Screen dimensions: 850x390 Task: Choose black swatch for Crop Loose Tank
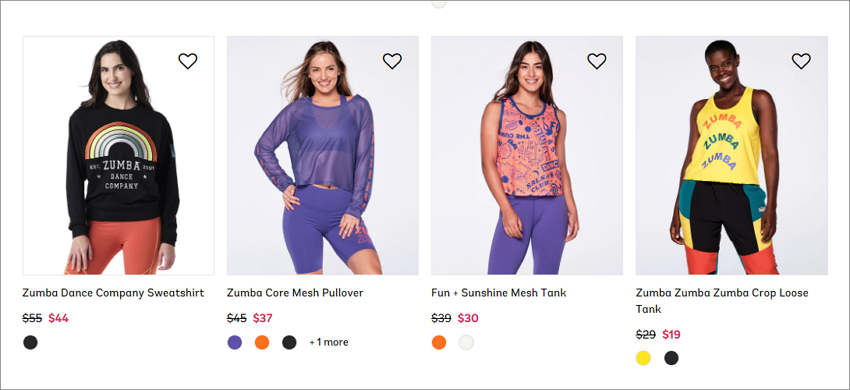click(x=671, y=358)
